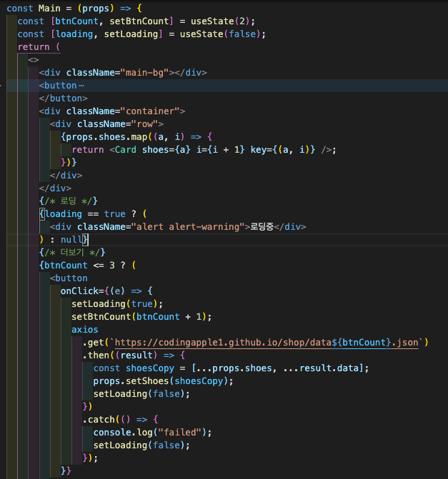Click the empty fragment tag '<>'
Viewport: 448px width, 479px height.
pos(34,60)
